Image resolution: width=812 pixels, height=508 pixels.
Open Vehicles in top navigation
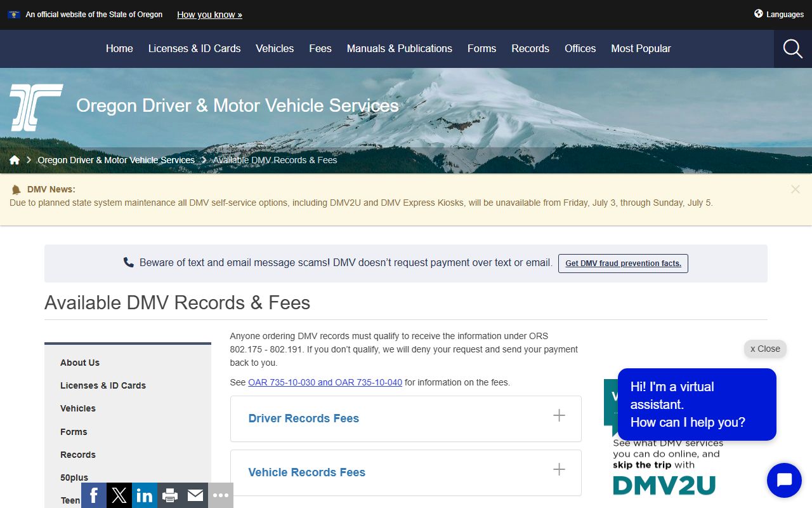275,48
